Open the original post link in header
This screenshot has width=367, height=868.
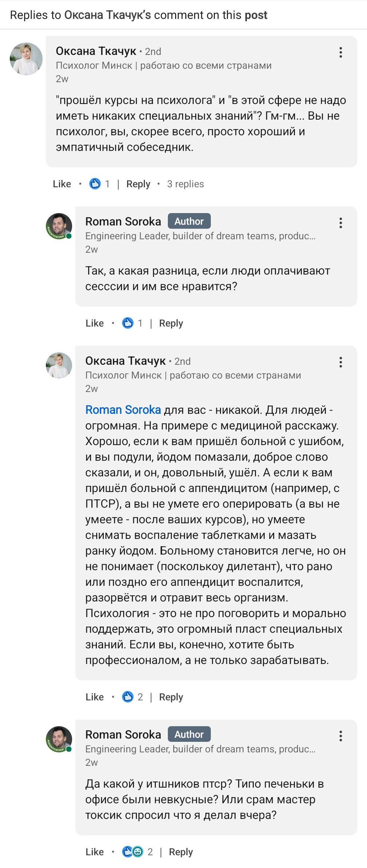tap(256, 15)
